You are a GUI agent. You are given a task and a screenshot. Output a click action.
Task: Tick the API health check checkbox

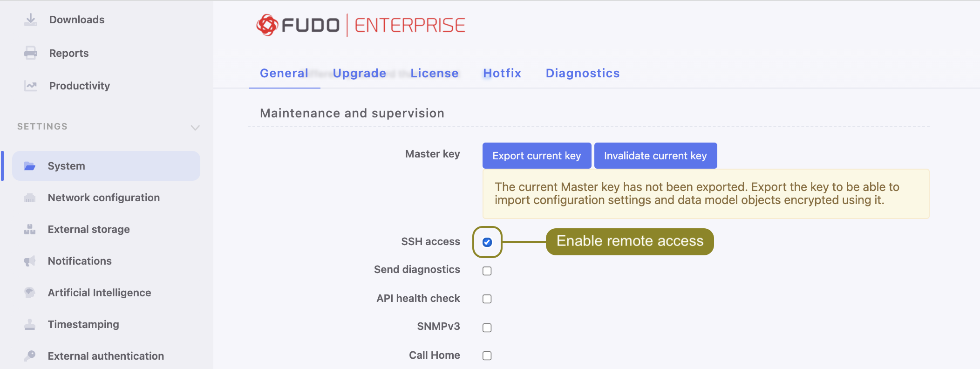[x=487, y=299]
